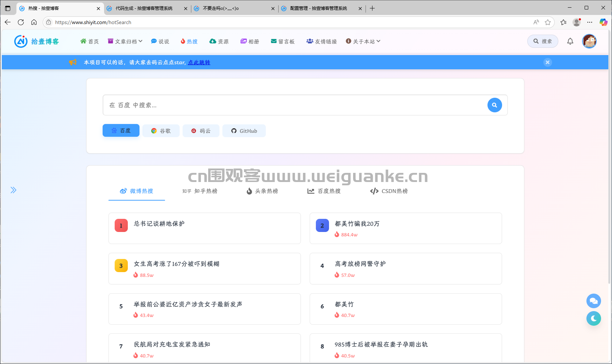
Task: Open hot item 总书记谈耕地保护
Action: click(204, 228)
